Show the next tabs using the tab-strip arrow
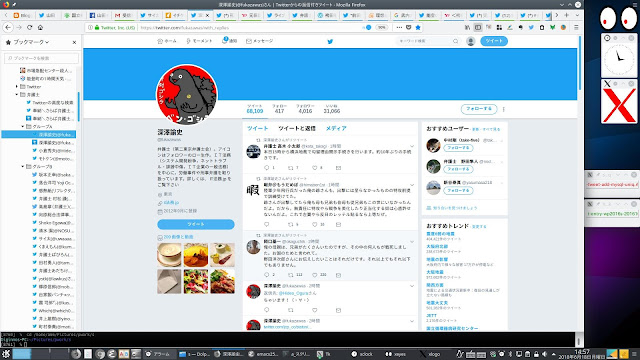Viewport: 640px width, 360px height. (x=556, y=15)
